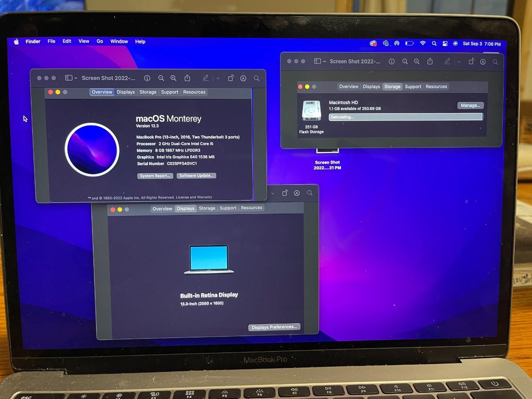The height and width of the screenshot is (399, 532).
Task: Open the Go menu in the menu bar
Action: (100, 41)
